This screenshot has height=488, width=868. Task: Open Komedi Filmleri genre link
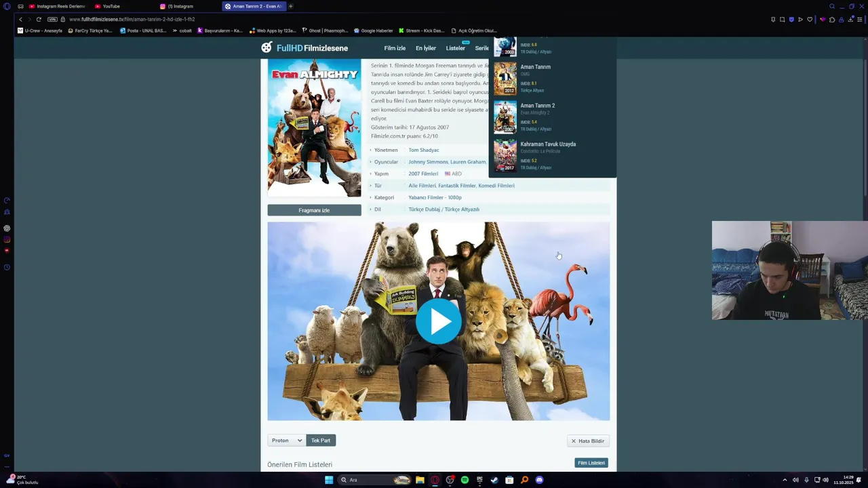point(496,186)
